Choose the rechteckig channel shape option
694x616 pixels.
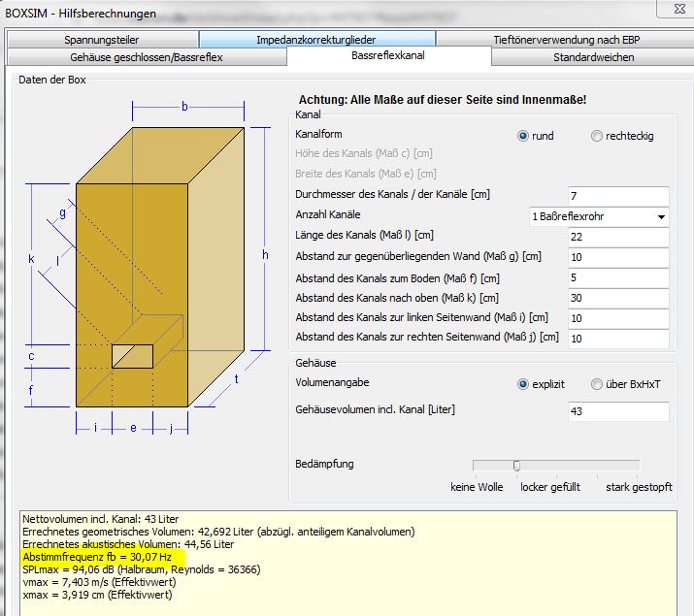point(597,136)
